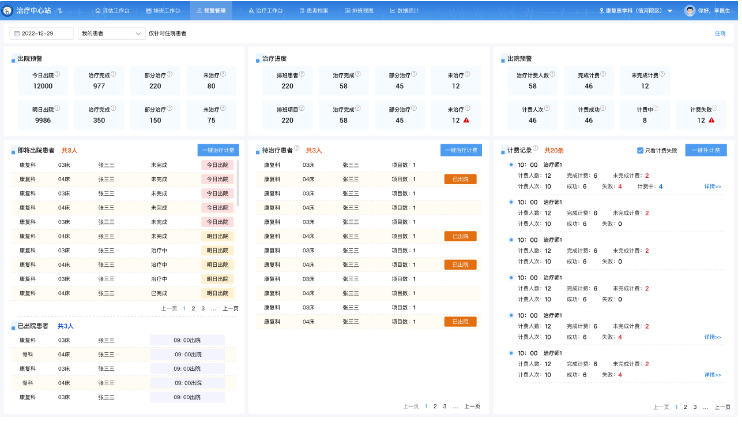The width and height of the screenshot is (742, 426).
Task: Open the 数据统计 nav tab
Action: click(404, 10)
